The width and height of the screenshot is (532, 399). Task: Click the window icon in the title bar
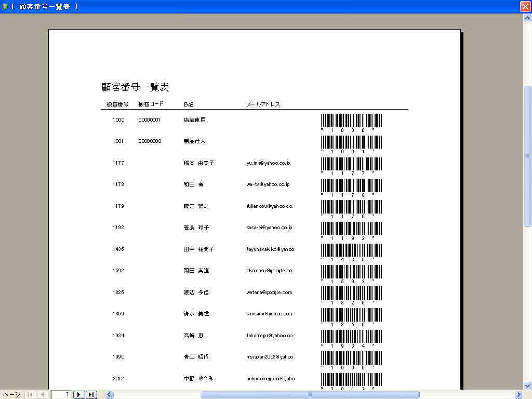tap(5, 6)
